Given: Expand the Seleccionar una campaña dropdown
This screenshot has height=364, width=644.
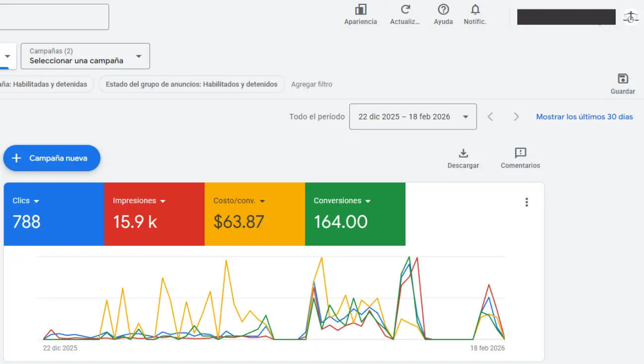Looking at the screenshot, I should [x=85, y=56].
